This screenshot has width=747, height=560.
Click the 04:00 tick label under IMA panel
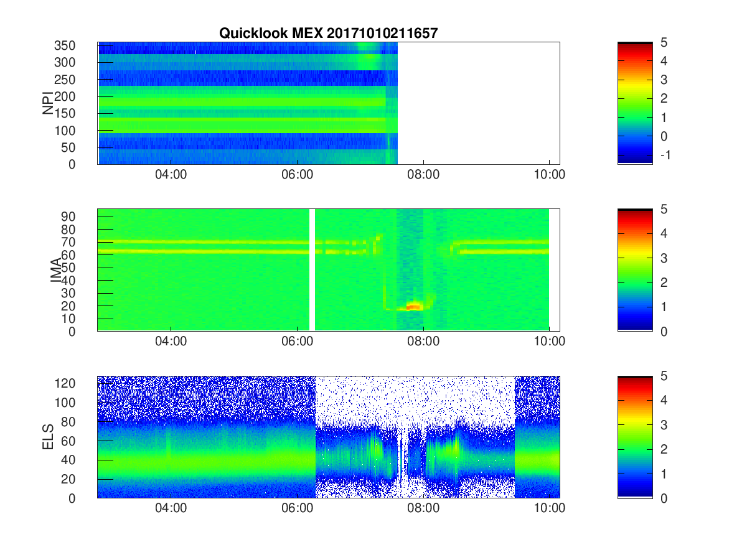coord(171,342)
